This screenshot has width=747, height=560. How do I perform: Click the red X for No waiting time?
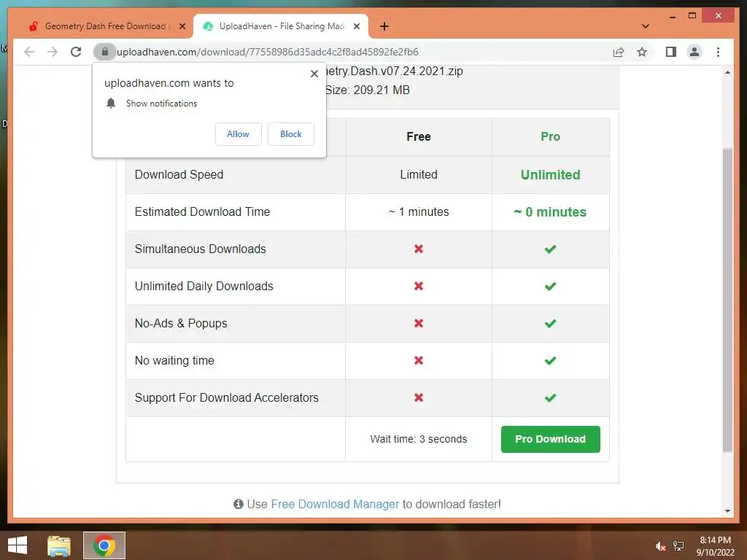[419, 360]
